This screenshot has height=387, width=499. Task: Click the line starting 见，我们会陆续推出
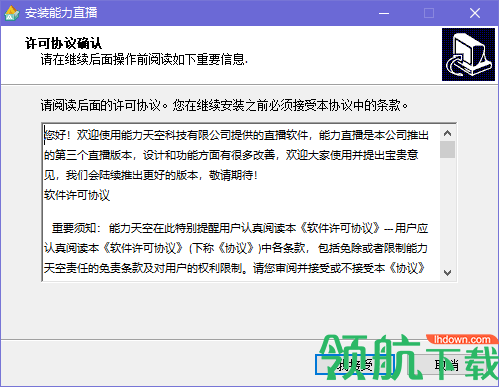[151, 175]
